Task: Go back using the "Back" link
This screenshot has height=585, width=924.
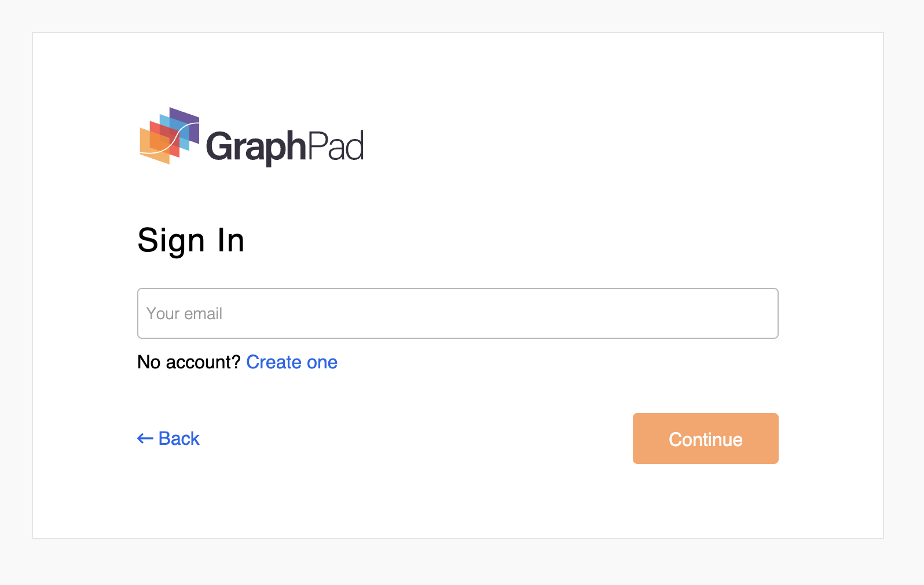Action: [178, 438]
